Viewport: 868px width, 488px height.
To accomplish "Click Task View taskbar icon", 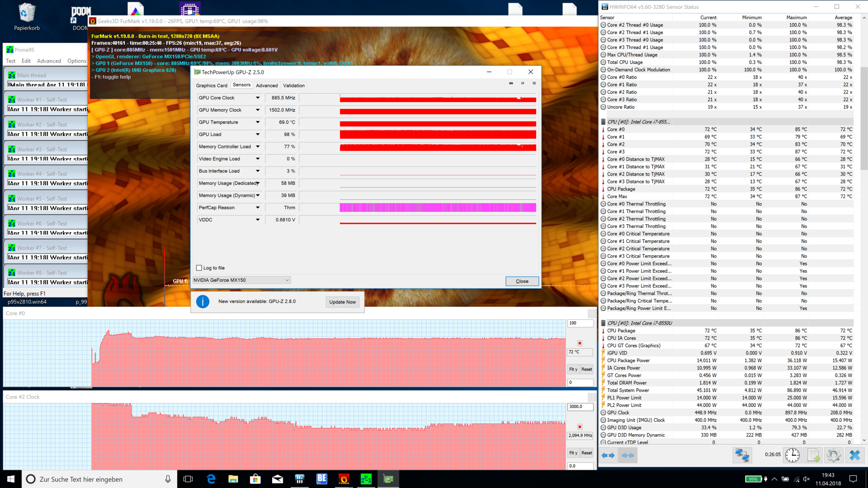I will point(188,479).
